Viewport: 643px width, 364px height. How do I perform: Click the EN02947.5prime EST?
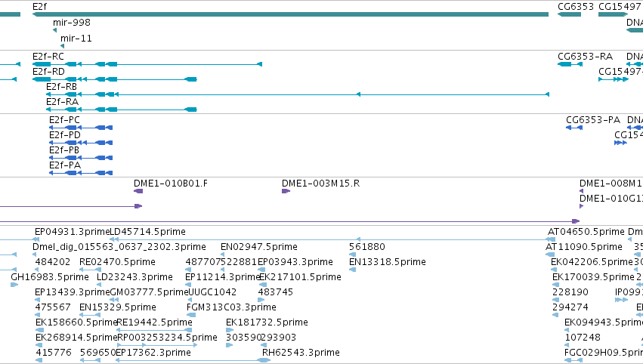click(x=223, y=254)
